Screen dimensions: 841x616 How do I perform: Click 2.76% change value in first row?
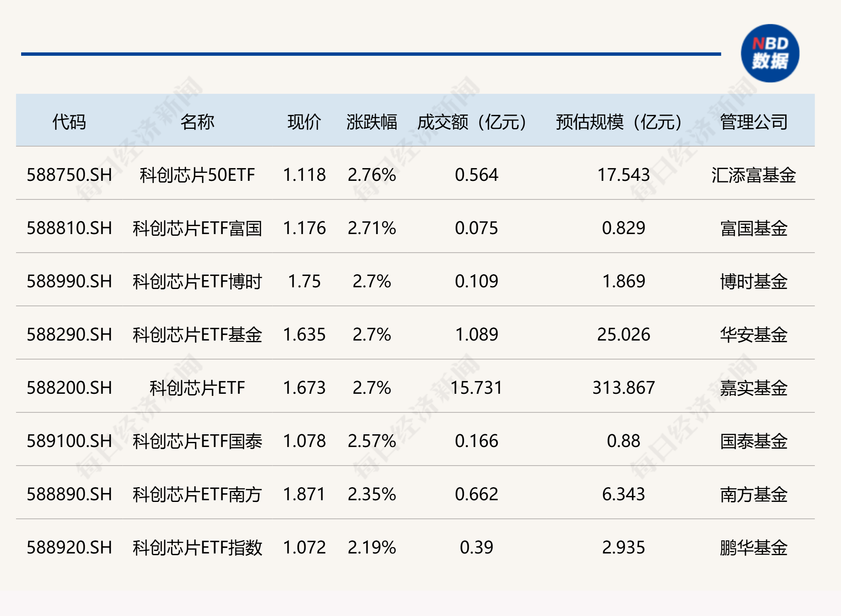[x=372, y=175]
